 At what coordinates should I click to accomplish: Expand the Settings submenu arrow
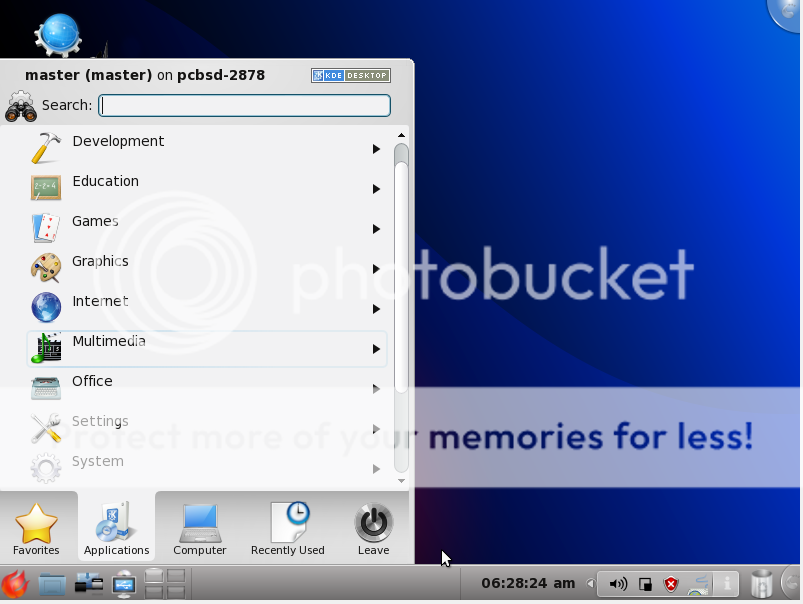376,429
